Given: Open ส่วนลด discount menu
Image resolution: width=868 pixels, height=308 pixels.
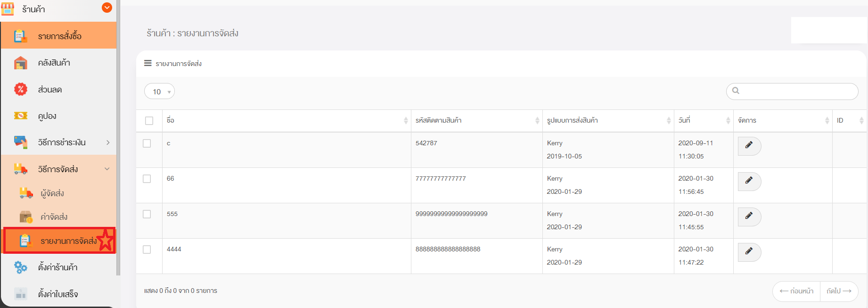Looking at the screenshot, I should [x=58, y=89].
